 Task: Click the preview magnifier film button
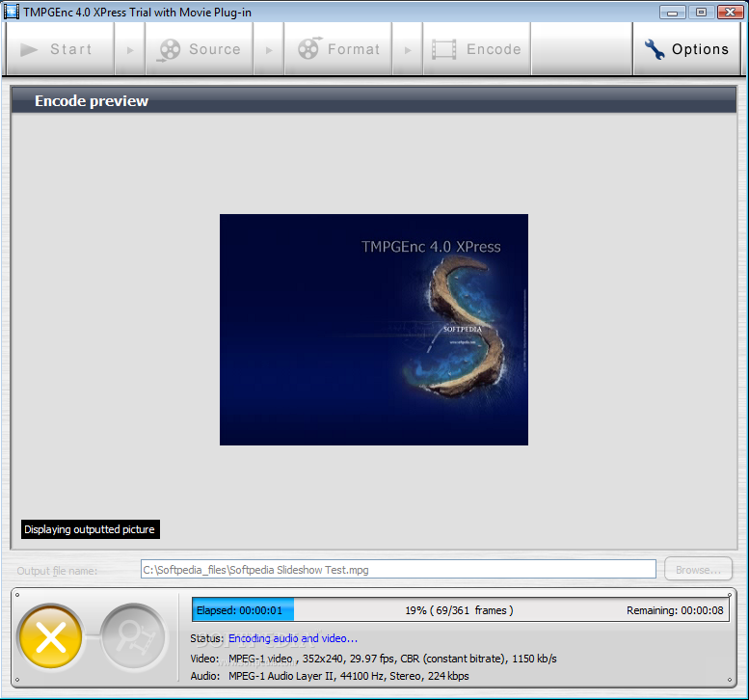tap(134, 637)
